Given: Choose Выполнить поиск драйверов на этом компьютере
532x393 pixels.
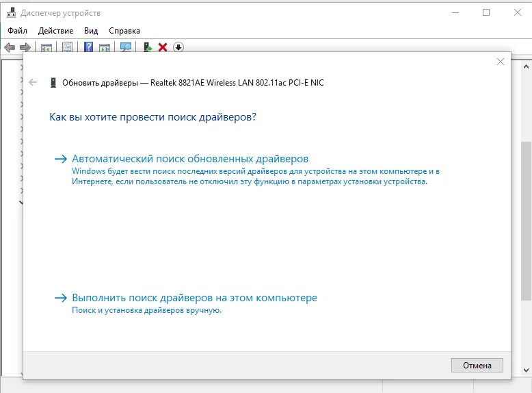Looking at the screenshot, I should point(194,298).
